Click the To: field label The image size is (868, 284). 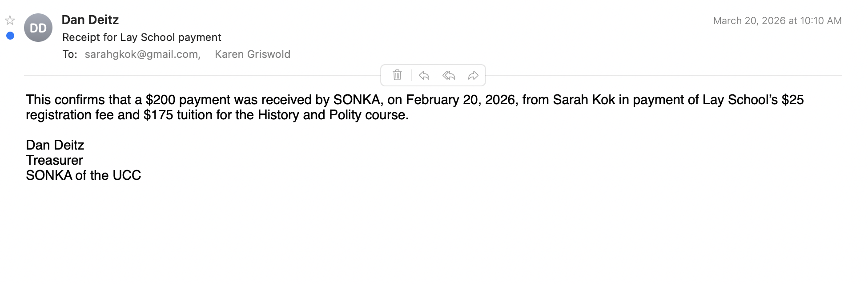tap(70, 54)
